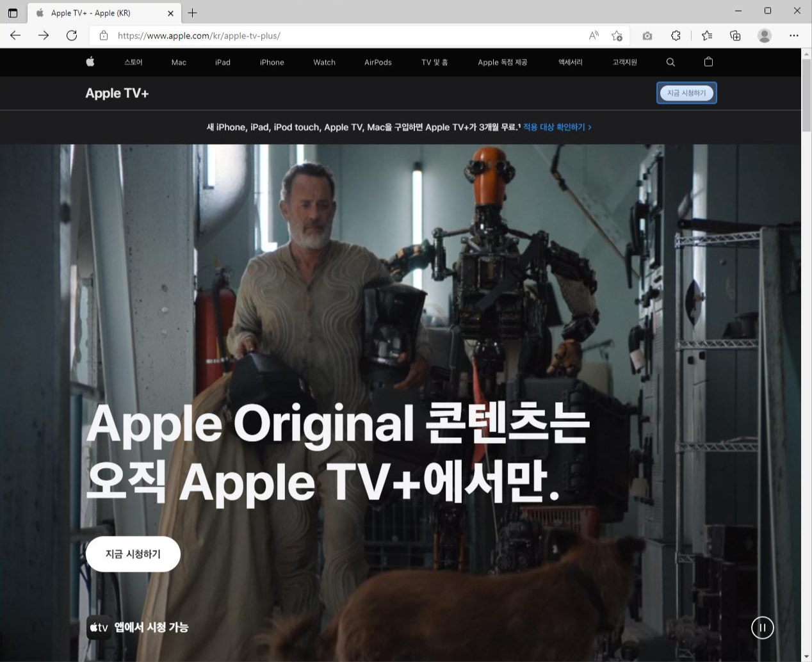Image resolution: width=812 pixels, height=662 pixels.
Task: Open iPad in the navigation bar
Action: coord(223,62)
